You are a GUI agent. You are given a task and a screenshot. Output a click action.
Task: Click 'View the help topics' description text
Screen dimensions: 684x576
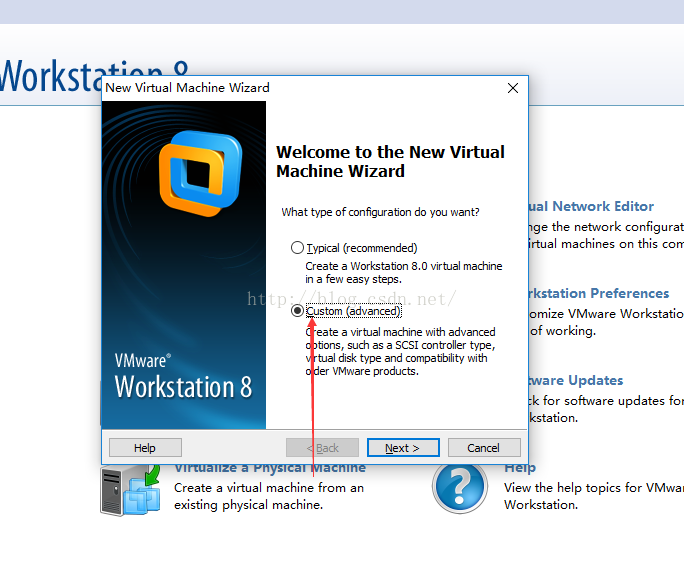pyautogui.click(x=594, y=496)
